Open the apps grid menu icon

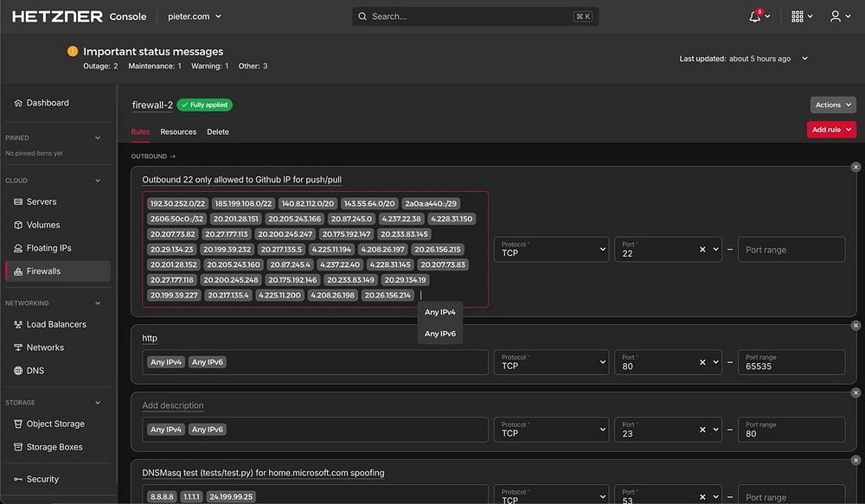(798, 16)
